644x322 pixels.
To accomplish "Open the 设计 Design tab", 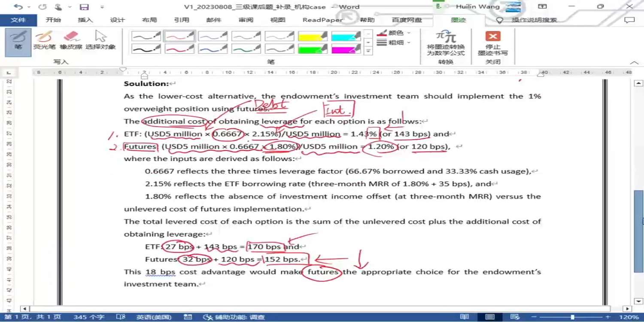I will (117, 20).
